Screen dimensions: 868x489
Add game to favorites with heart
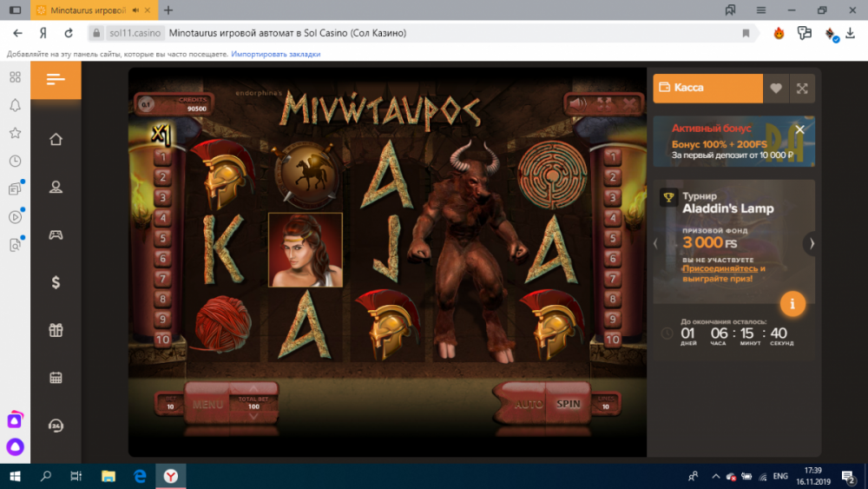click(776, 89)
